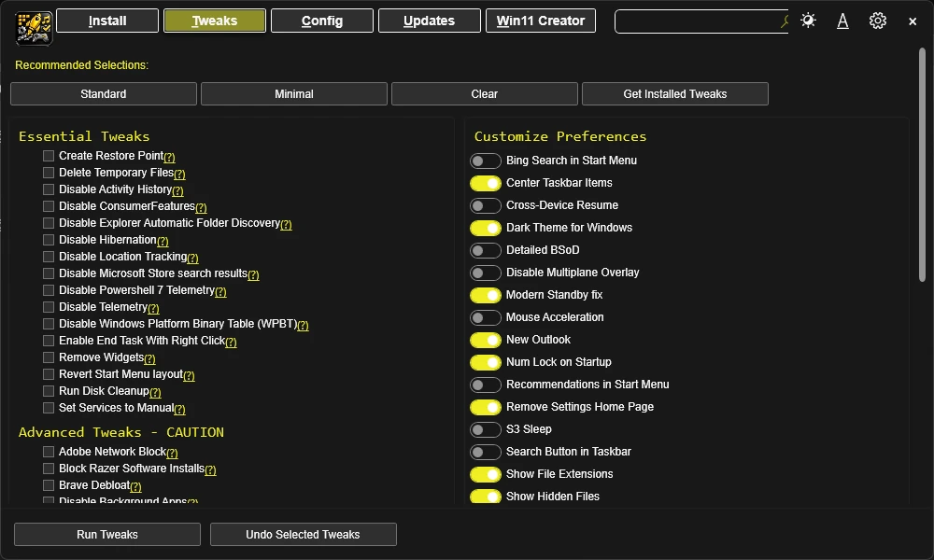Open help (?) for Set Services to Manual
934x560 pixels.
tap(179, 409)
